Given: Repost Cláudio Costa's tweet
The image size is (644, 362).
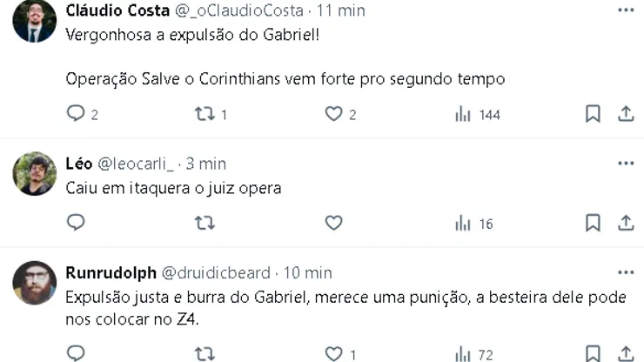Looking at the screenshot, I should click(204, 114).
